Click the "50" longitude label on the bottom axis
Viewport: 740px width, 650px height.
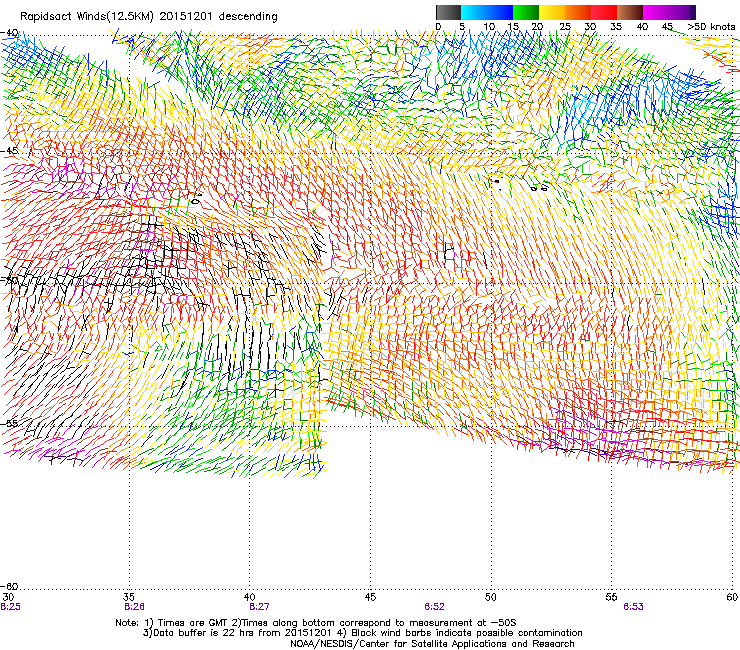click(x=490, y=597)
